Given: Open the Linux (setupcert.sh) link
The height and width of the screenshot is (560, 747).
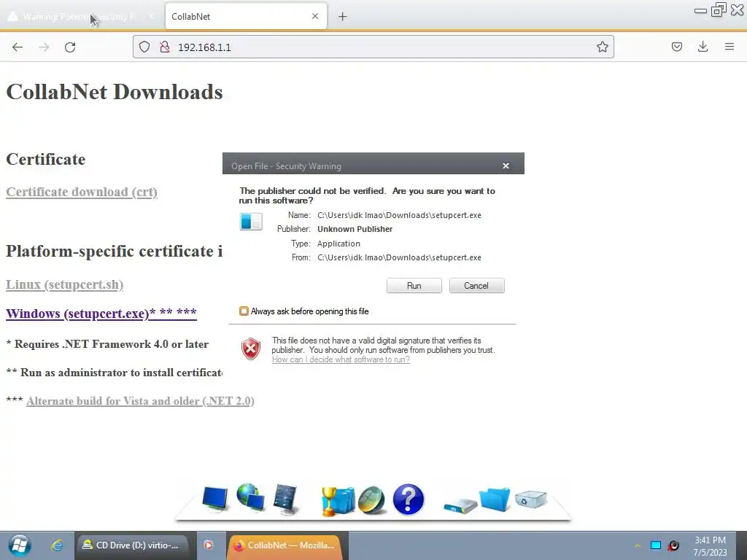Looking at the screenshot, I should (x=64, y=284).
